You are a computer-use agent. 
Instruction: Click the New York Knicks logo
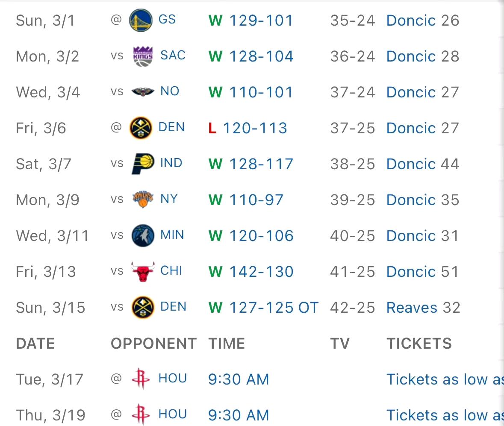[143, 199]
